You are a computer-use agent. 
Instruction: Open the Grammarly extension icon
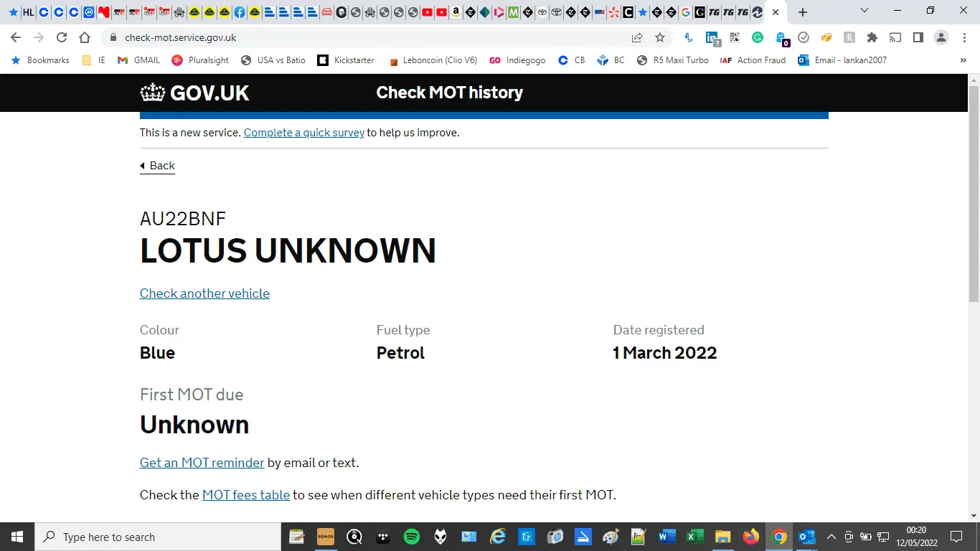pos(758,37)
